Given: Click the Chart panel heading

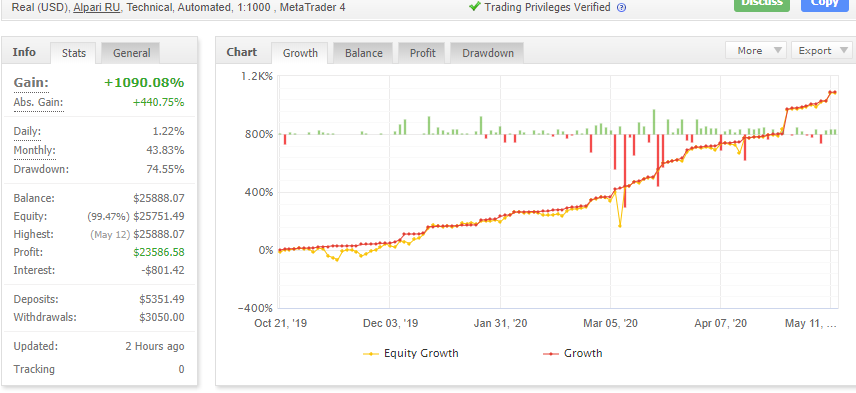Looking at the screenshot, I should pos(241,52).
